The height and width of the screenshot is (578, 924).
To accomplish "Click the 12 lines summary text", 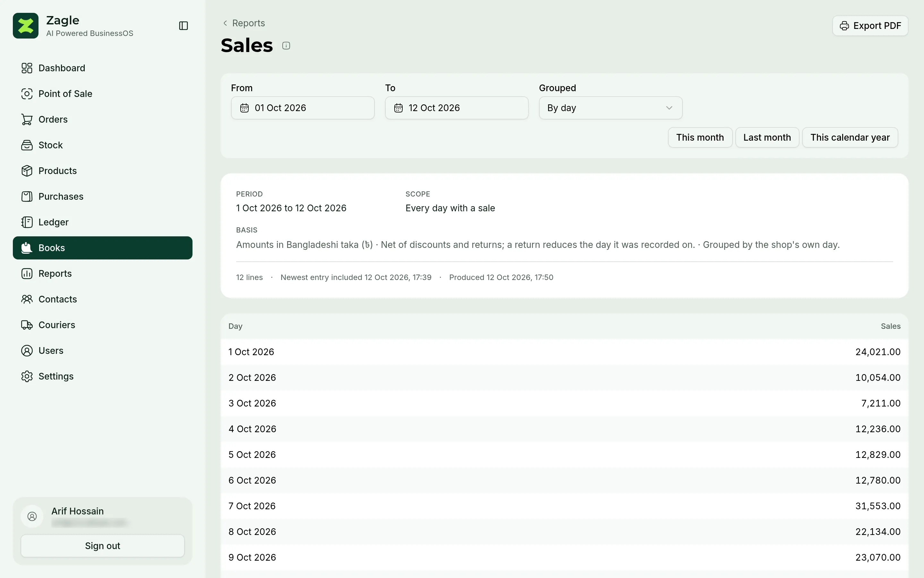I will pyautogui.click(x=249, y=277).
